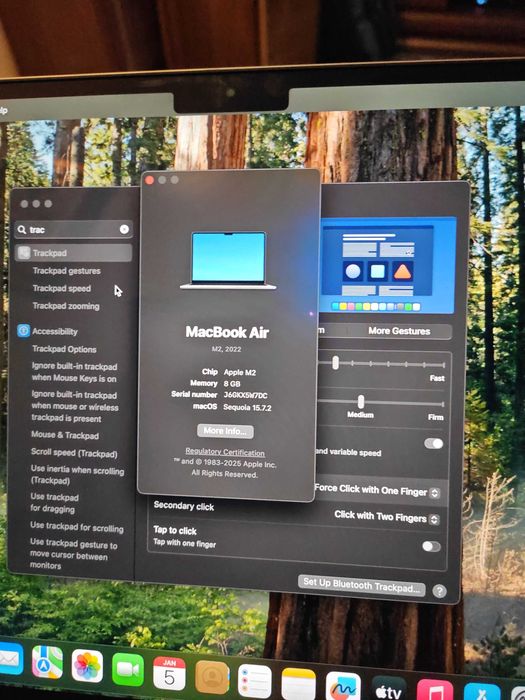Screen dimensions: 525x700
Task: Click the 'Secondary click' row label
Action: click(x=183, y=506)
